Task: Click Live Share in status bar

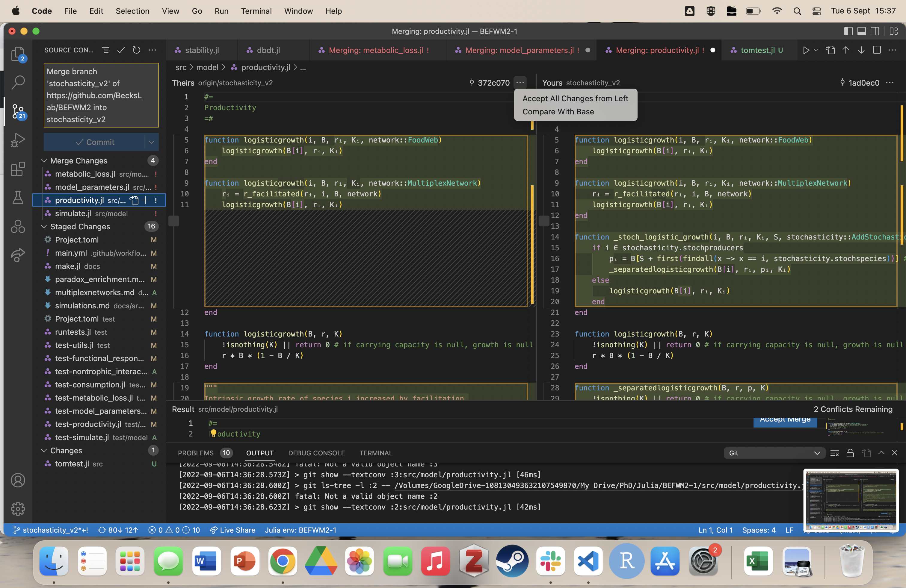Action: (x=233, y=530)
